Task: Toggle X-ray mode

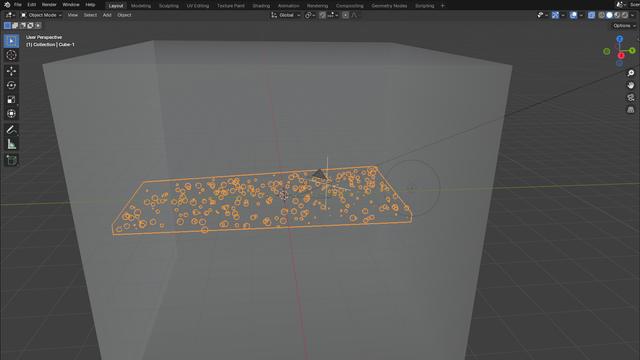Action: click(x=591, y=15)
